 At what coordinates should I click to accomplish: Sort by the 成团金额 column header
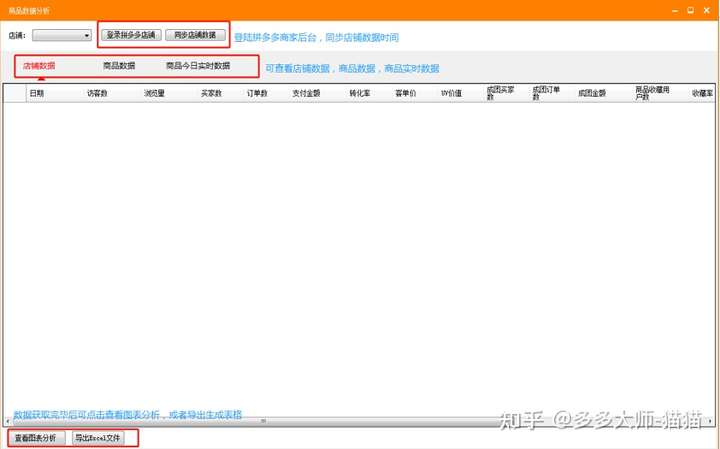click(592, 93)
